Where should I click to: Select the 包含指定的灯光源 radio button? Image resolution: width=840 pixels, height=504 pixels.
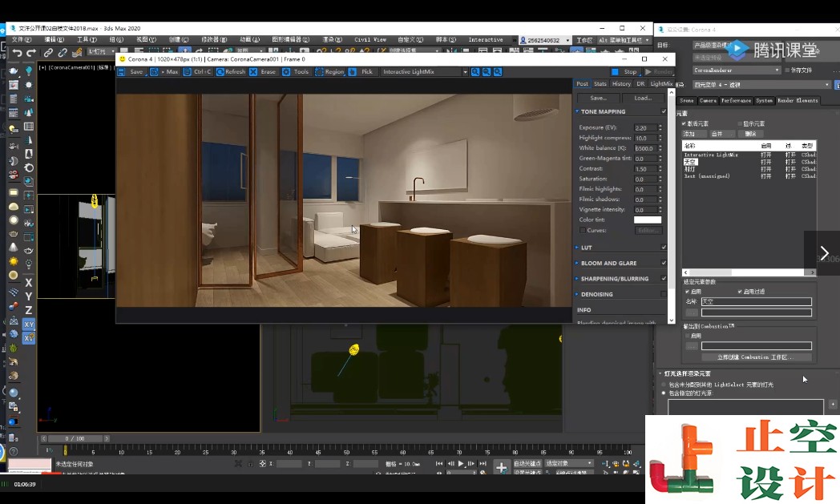(664, 393)
